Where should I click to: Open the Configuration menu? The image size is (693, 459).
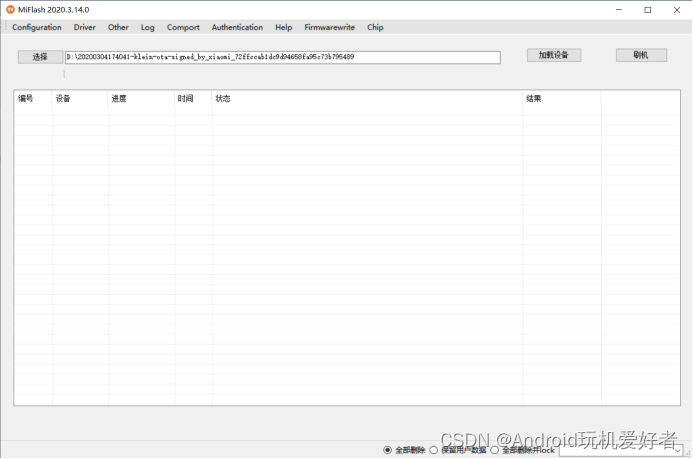pos(37,27)
